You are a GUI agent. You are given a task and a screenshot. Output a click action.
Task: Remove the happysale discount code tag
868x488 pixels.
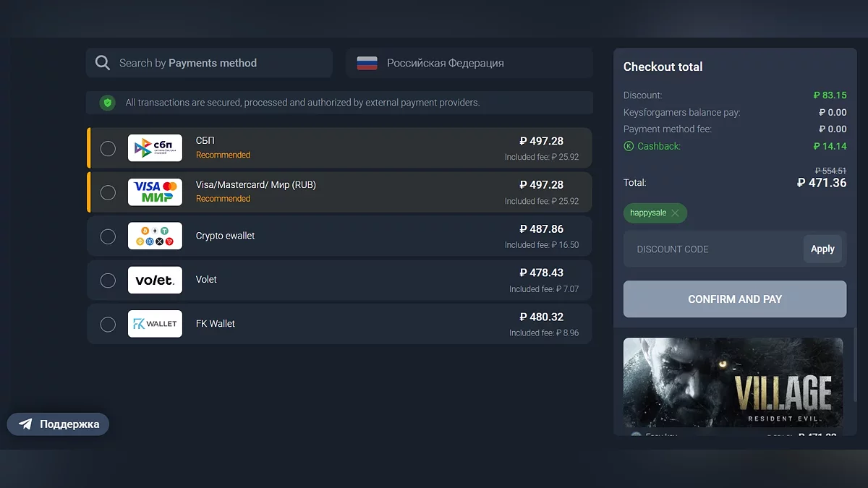675,213
